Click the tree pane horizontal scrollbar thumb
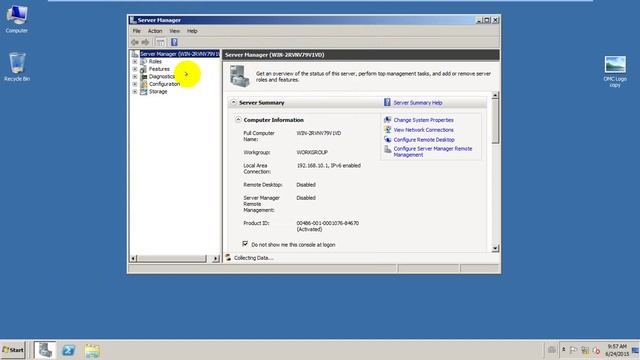This screenshot has height=360, width=640. 172,258
